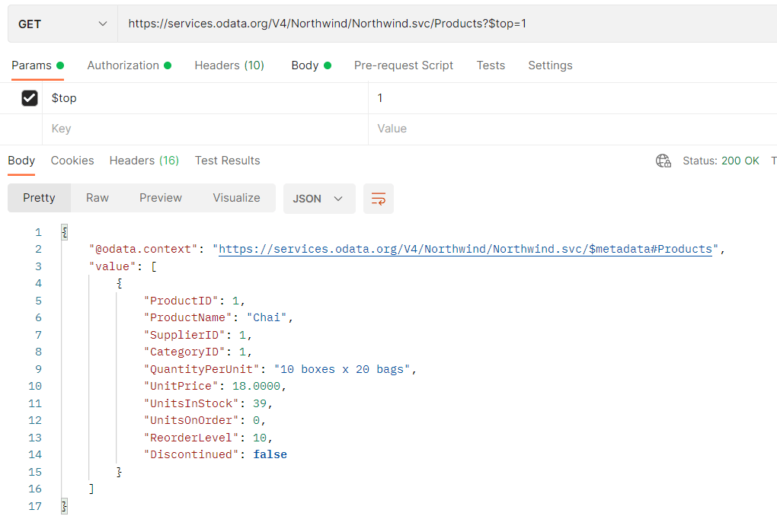Choose the Visualize response view
777x532 pixels.
coord(236,198)
